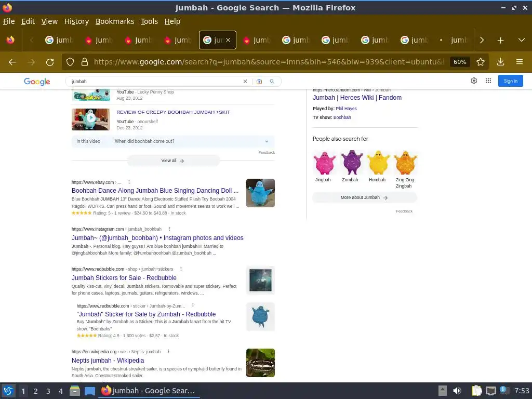Open three-dot menu beside redbubble.com shop result

point(181,269)
